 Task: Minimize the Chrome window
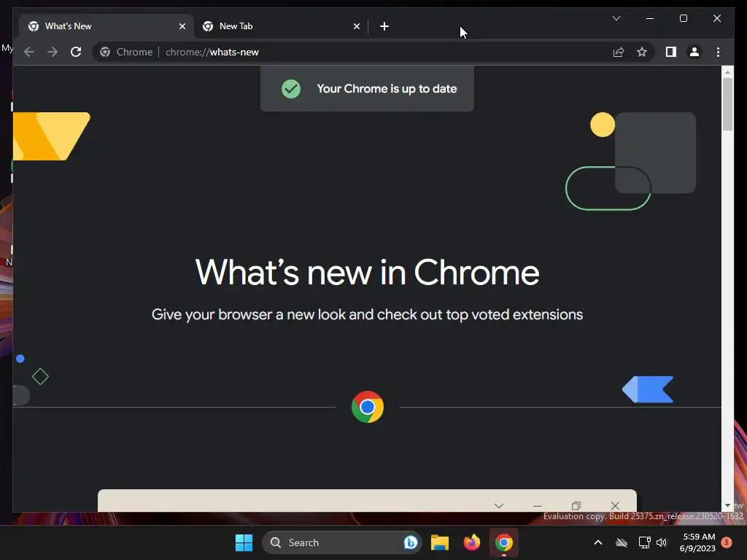(650, 18)
